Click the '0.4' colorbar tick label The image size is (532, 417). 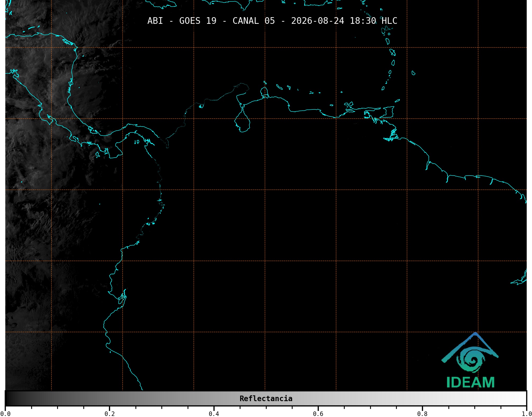214,414
